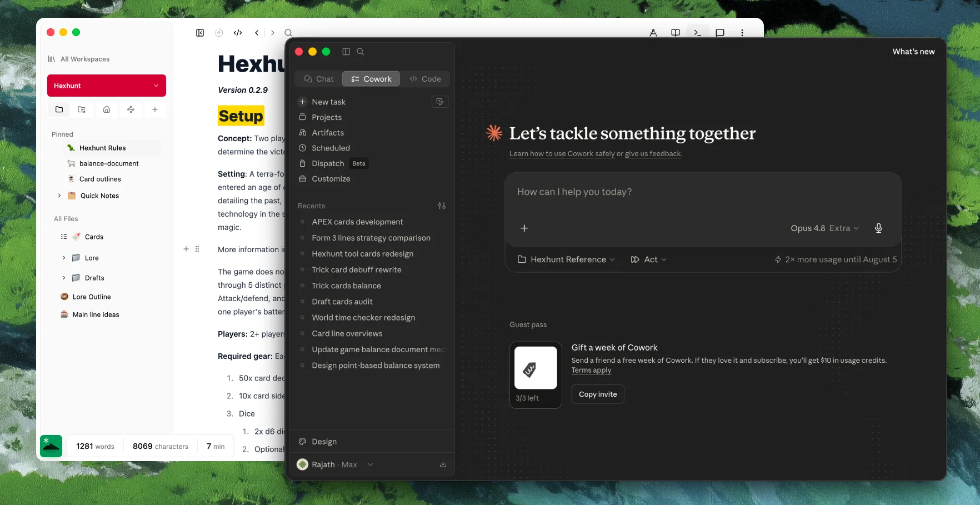Screen dimensions: 980x505
Task: Open Design in Cowork sidebar
Action: click(324, 442)
